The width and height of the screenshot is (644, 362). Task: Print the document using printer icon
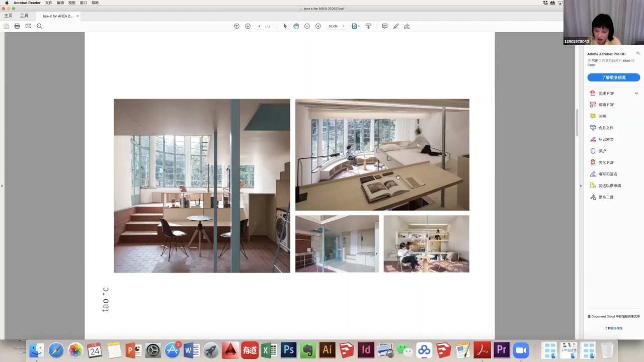pyautogui.click(x=17, y=26)
